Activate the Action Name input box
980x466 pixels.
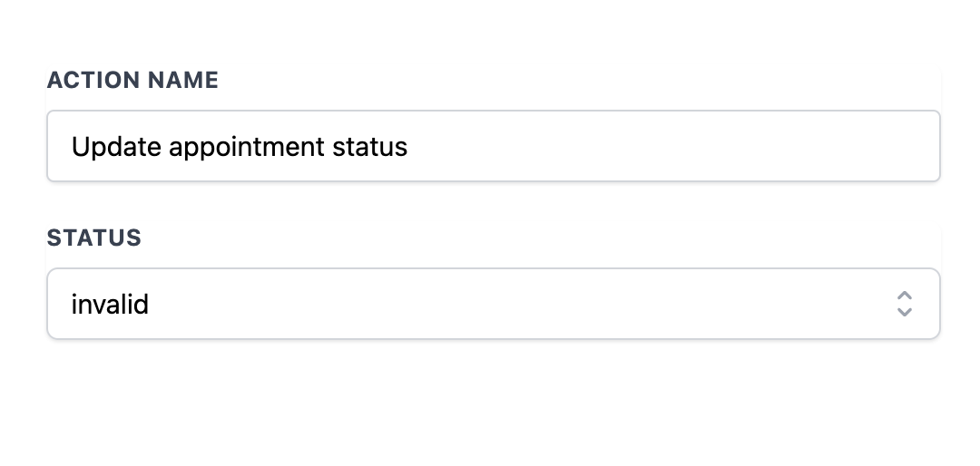(x=493, y=146)
